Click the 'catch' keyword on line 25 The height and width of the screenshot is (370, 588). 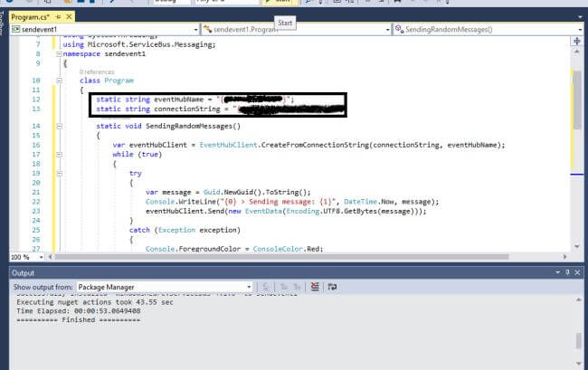point(139,230)
